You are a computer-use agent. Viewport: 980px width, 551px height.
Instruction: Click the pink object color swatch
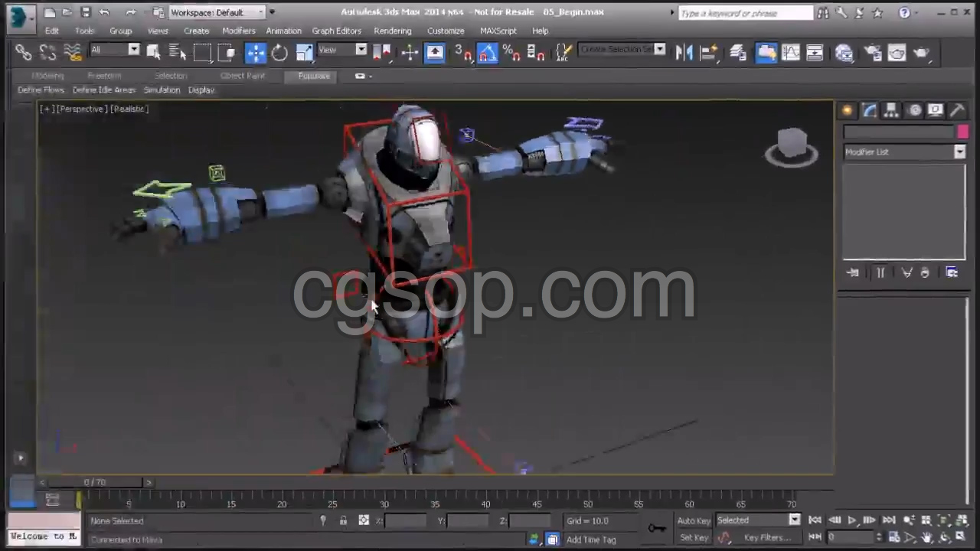pyautogui.click(x=962, y=132)
